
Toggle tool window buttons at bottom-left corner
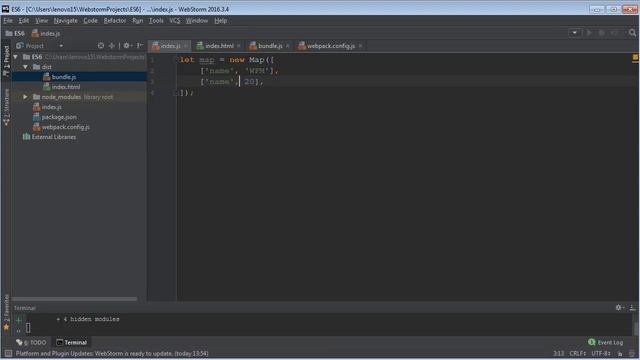[8, 353]
